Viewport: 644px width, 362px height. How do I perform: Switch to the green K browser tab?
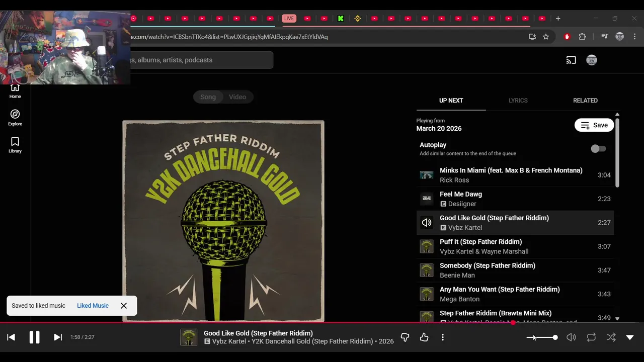click(x=341, y=19)
